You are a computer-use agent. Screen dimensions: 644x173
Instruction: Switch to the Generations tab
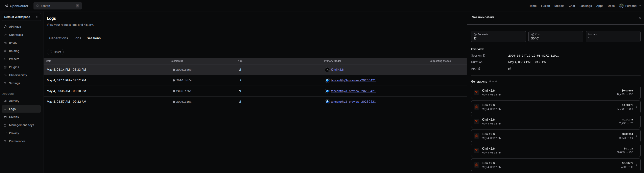(x=58, y=38)
